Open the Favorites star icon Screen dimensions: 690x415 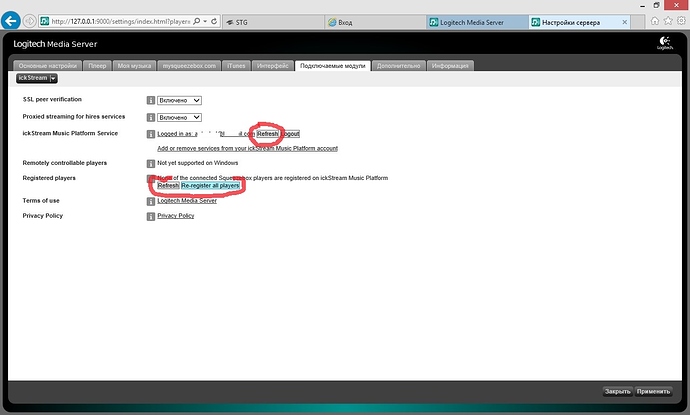[668, 21]
